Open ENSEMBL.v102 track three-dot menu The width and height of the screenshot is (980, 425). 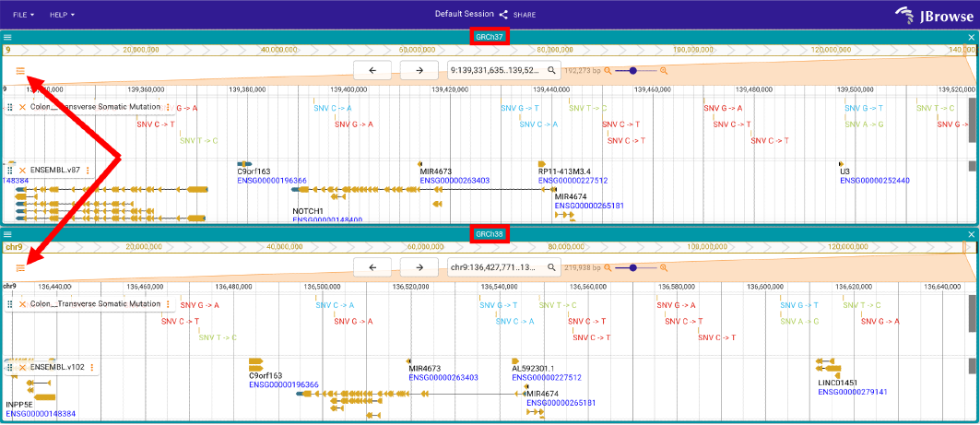tap(92, 367)
